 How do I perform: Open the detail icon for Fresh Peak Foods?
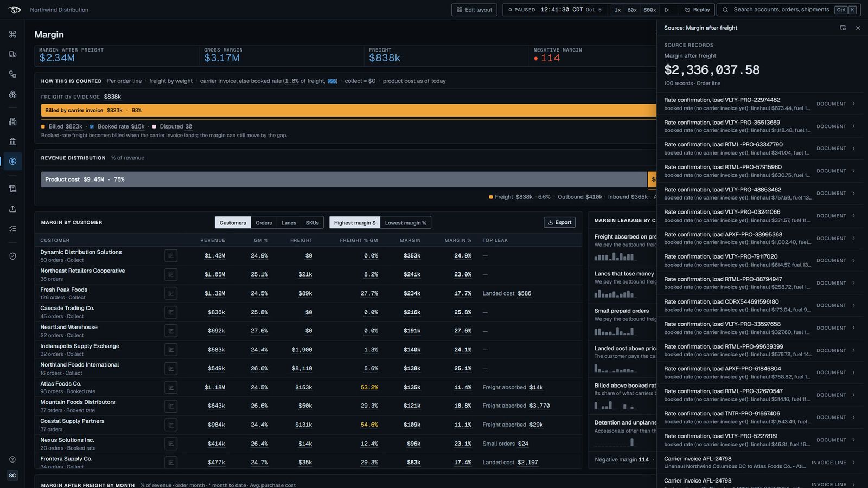click(x=171, y=293)
